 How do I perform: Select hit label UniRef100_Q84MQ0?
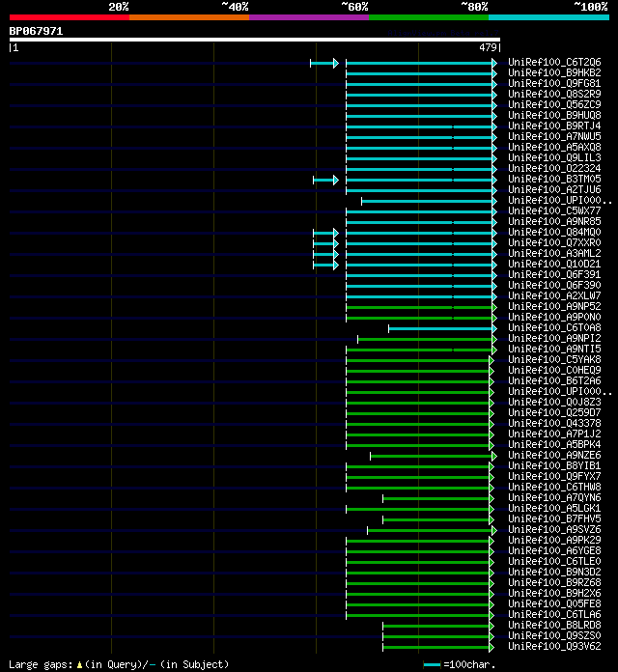(x=554, y=232)
